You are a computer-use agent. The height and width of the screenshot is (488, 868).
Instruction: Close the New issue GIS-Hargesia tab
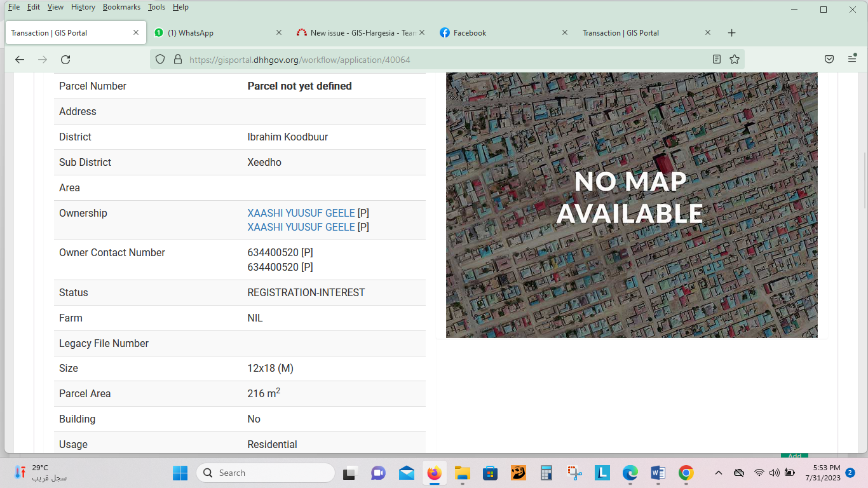click(422, 32)
